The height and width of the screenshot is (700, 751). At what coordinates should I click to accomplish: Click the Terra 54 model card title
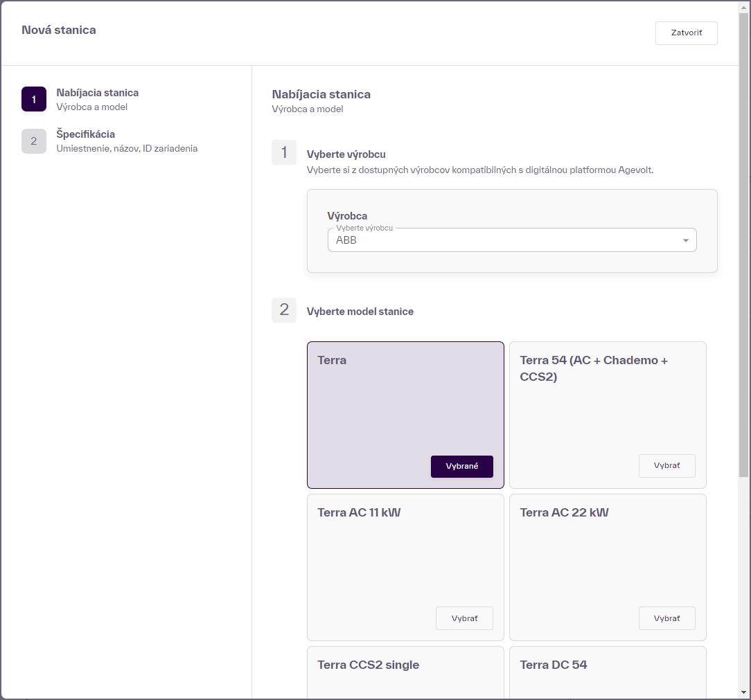(x=594, y=368)
